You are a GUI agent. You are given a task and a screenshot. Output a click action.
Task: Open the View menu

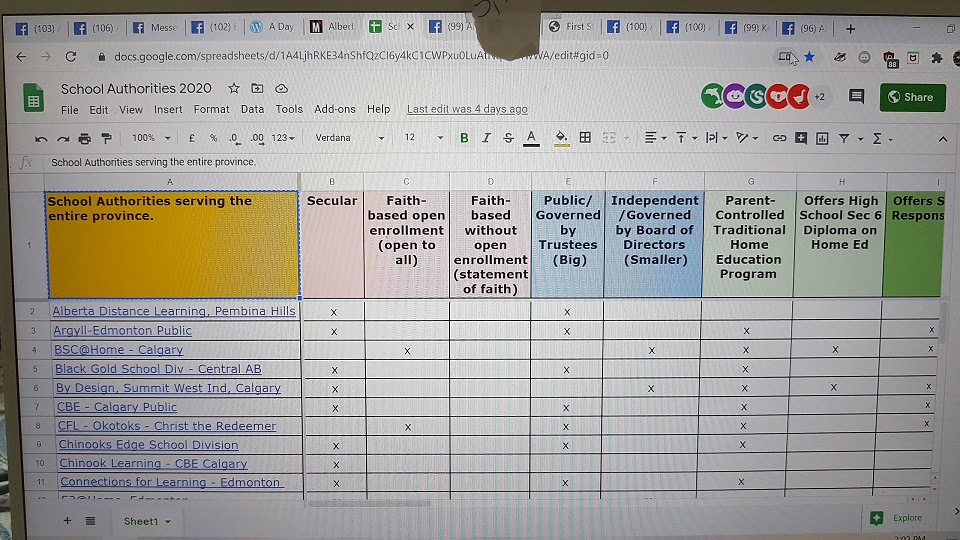click(130, 110)
